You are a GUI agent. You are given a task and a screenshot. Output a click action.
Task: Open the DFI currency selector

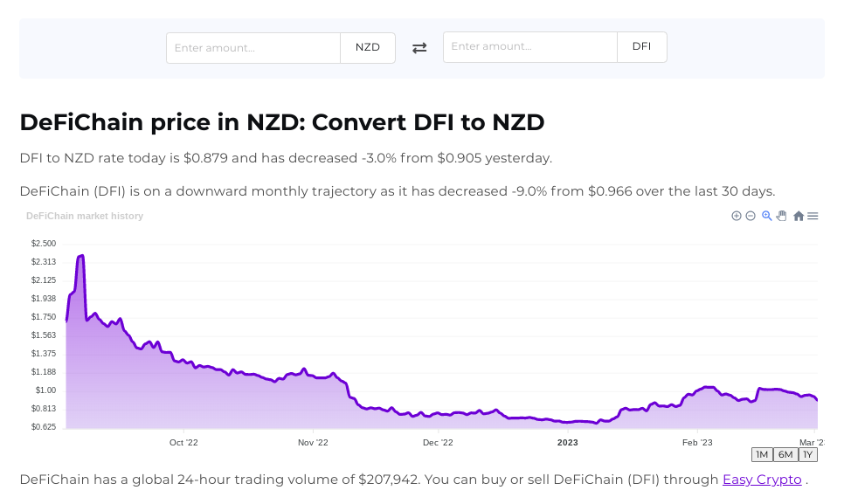(641, 46)
